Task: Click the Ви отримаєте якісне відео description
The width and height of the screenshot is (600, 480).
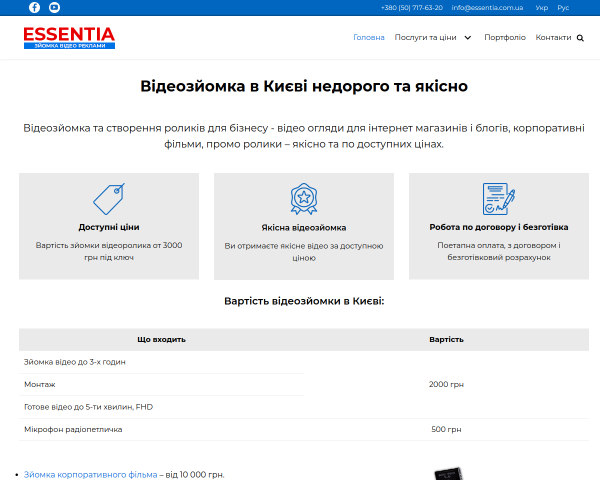Action: click(304, 252)
